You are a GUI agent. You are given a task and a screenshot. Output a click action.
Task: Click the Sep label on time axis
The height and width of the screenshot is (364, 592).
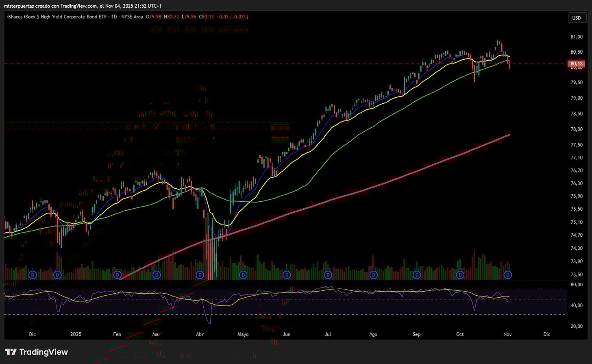click(417, 334)
